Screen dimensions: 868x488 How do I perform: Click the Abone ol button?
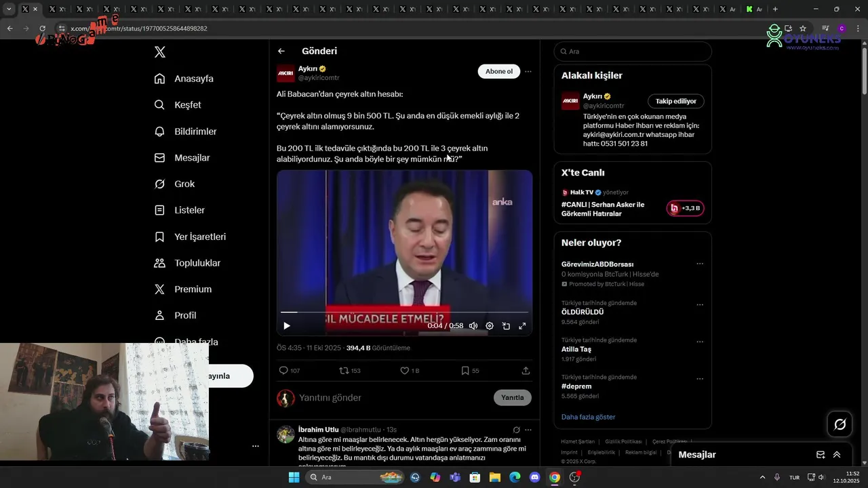coord(499,72)
